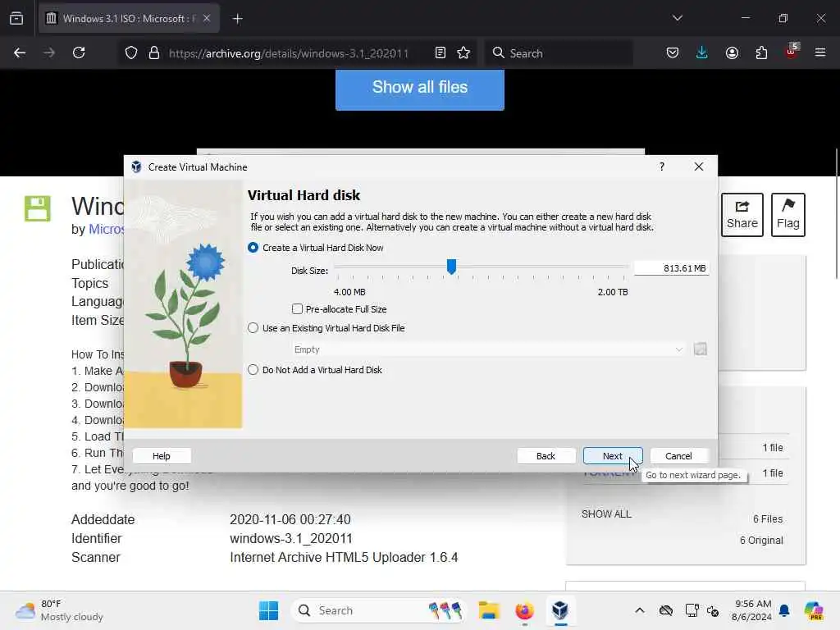This screenshot has height=630, width=840.
Task: Open notification bell in taskbar
Action: (x=784, y=610)
